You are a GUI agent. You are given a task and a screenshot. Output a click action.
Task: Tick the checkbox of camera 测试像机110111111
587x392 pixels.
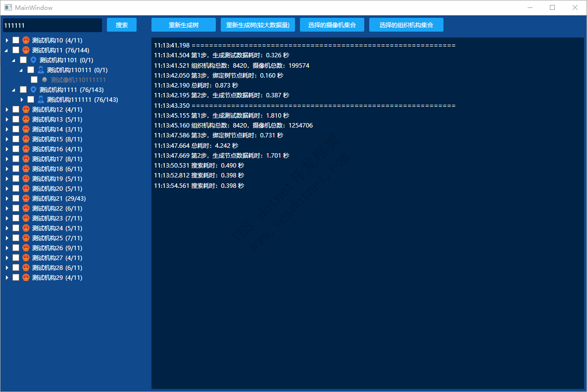click(34, 80)
